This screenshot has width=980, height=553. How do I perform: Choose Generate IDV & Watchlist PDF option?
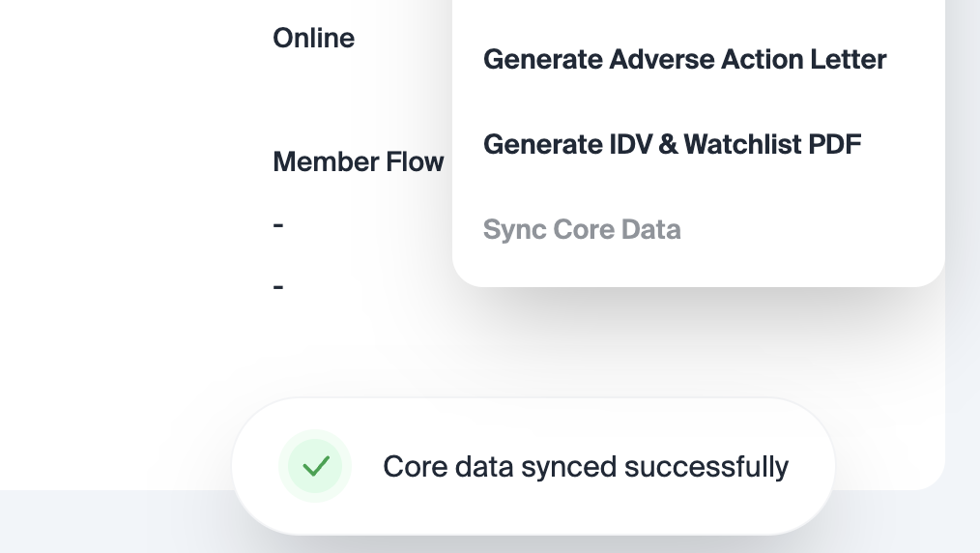672,145
